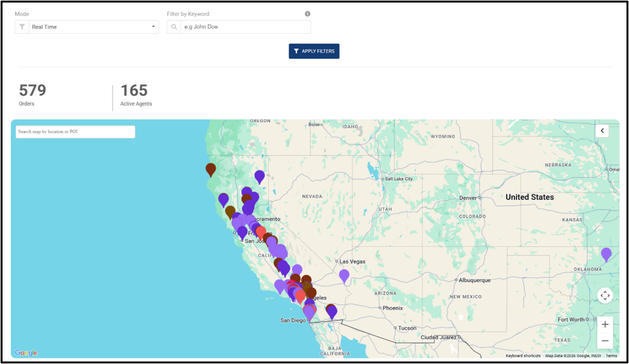Click the Apply Filters button
The width and height of the screenshot is (629, 364).
pos(314,51)
